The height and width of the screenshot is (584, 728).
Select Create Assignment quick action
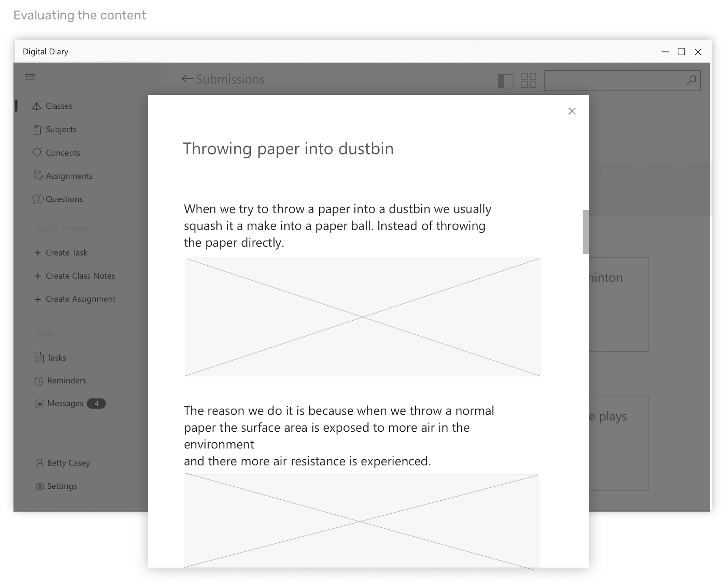click(x=80, y=299)
